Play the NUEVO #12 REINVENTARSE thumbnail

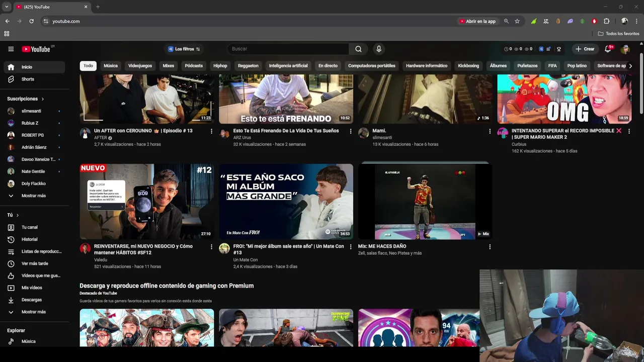146,201
